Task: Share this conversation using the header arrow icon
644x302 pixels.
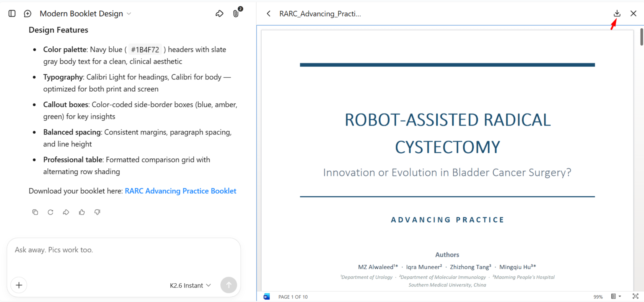Action: (219, 14)
